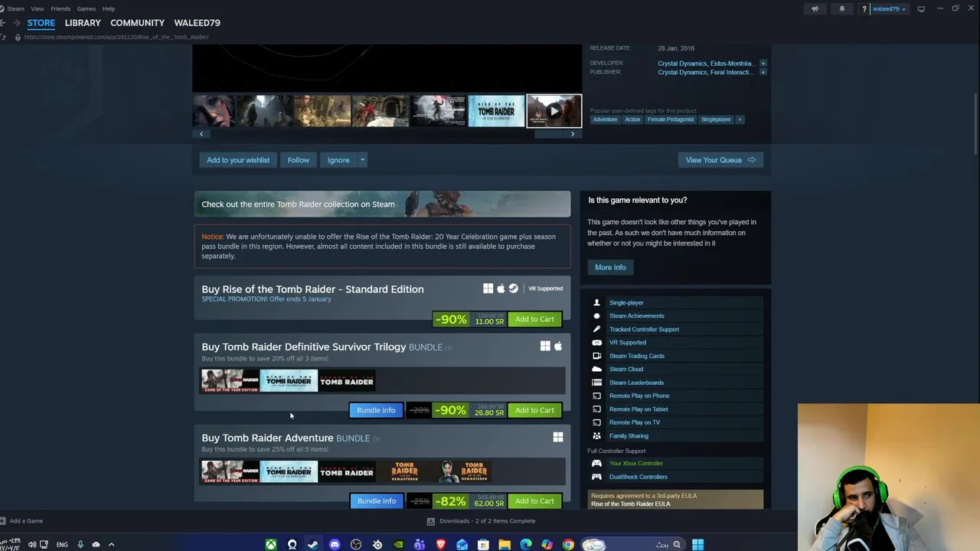Expand the publisher list plus button
The height and width of the screenshot is (551, 980).
pyautogui.click(x=763, y=72)
